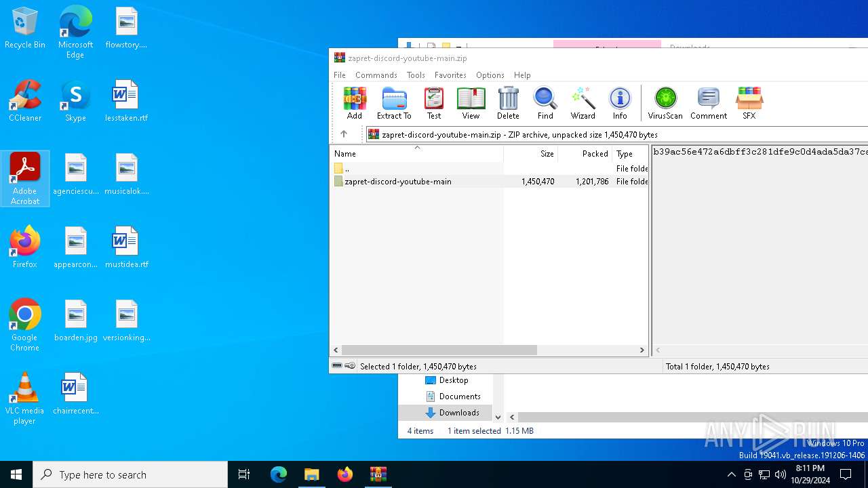Show hidden system tray icons
This screenshot has width=868, height=488.
pyautogui.click(x=731, y=474)
